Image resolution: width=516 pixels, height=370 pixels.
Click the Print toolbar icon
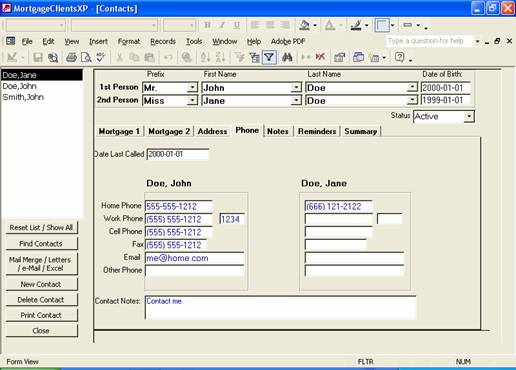(71, 57)
